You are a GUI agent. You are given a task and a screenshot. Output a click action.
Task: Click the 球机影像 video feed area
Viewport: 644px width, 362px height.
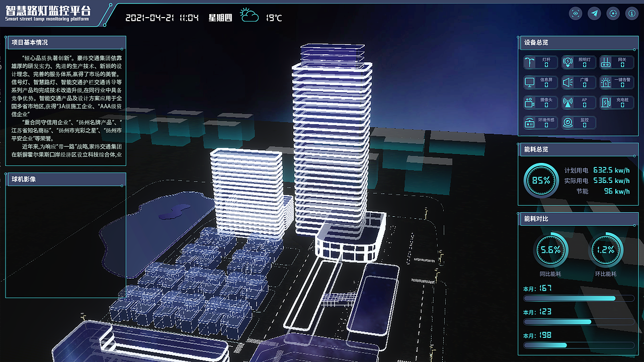[66, 241]
